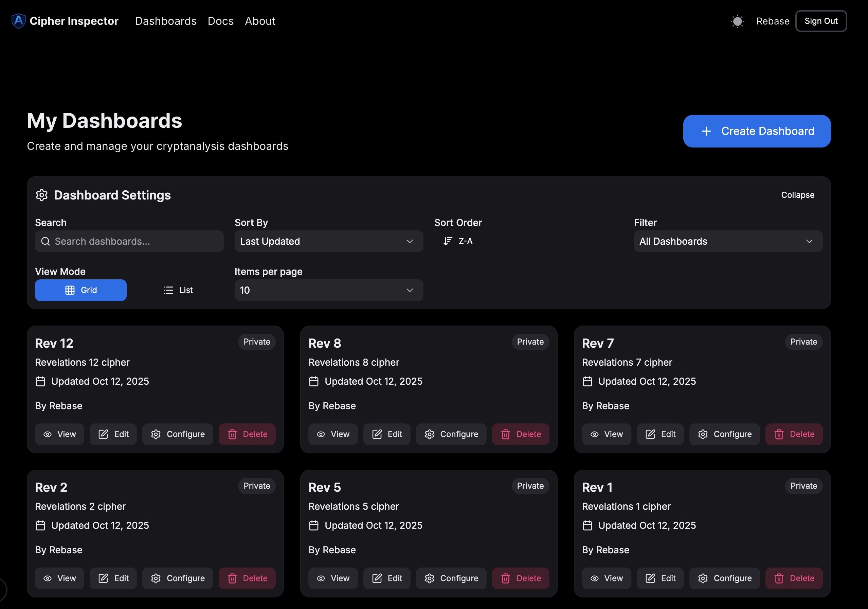Click the Rev 7 card title
Viewport: 868px width, 609px height.
pos(598,344)
